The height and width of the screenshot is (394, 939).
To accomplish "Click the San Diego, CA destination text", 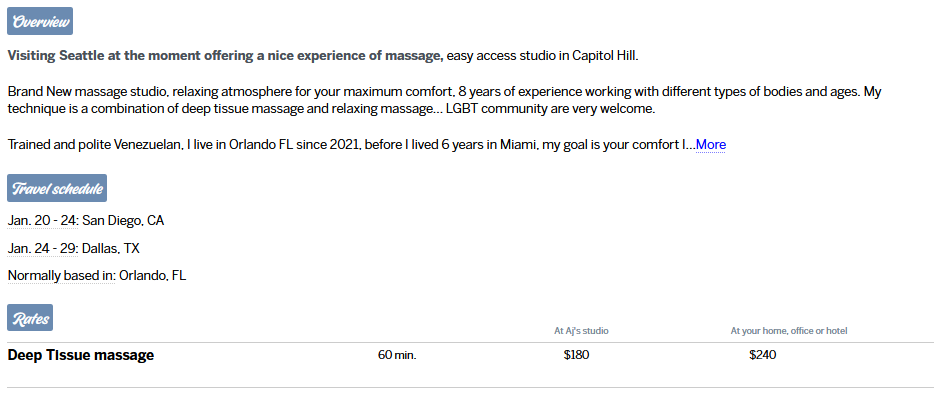I will 123,221.
